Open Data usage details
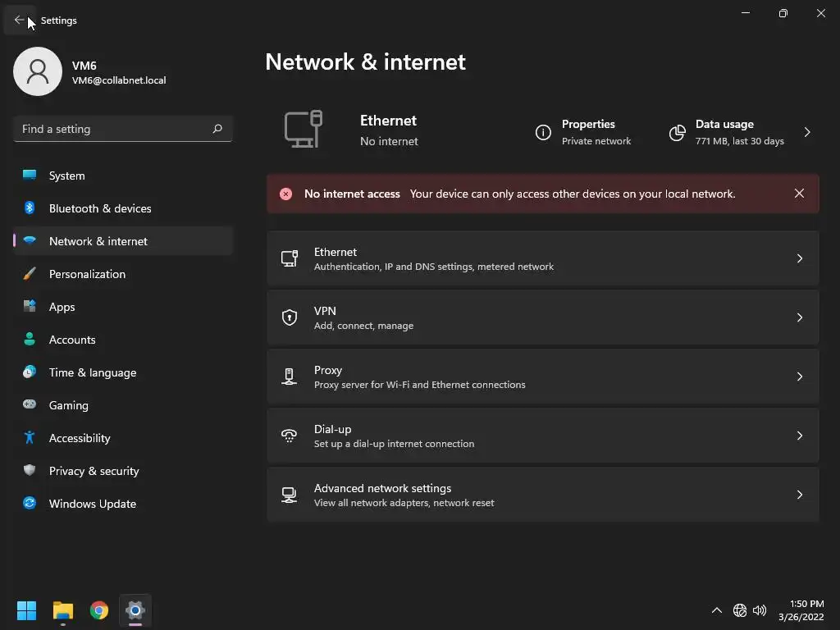840x630 pixels. pos(807,132)
